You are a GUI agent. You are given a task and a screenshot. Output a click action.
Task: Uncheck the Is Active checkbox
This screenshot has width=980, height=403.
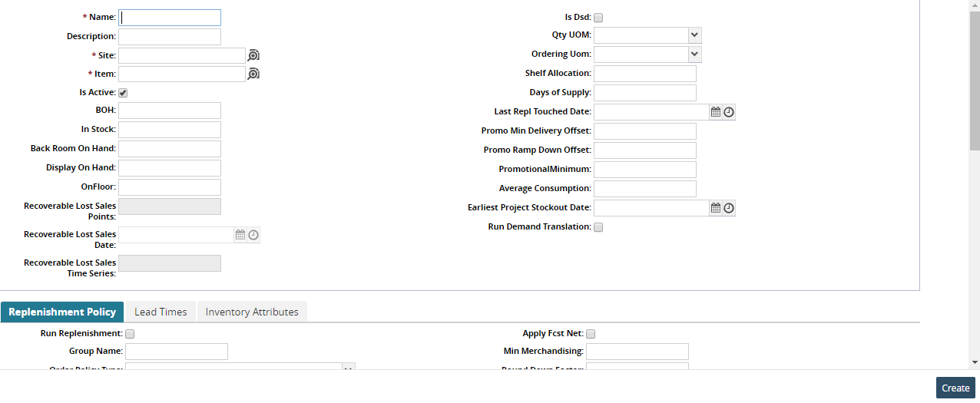click(123, 93)
